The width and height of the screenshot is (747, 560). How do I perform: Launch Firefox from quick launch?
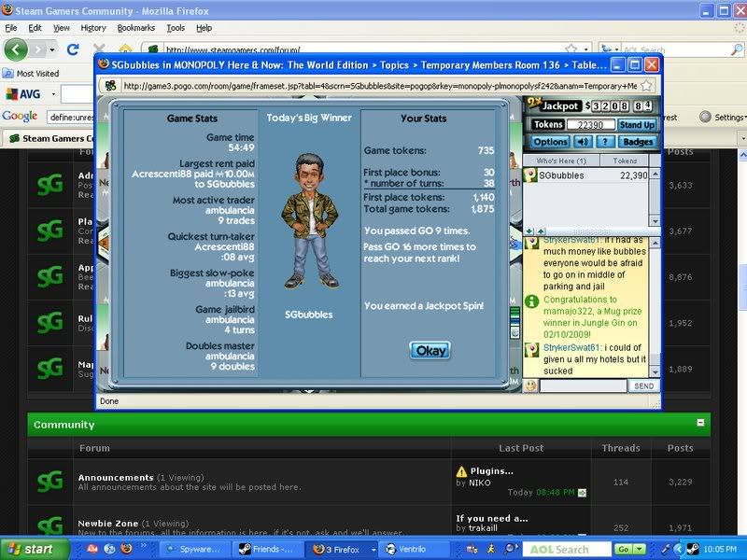click(126, 549)
